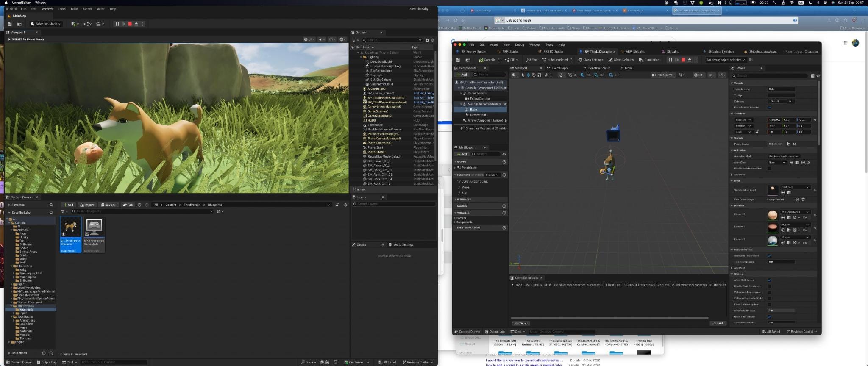Open Class Defaults in blueprint toolbar
Image resolution: width=868 pixels, height=366 pixels.
[x=621, y=60]
